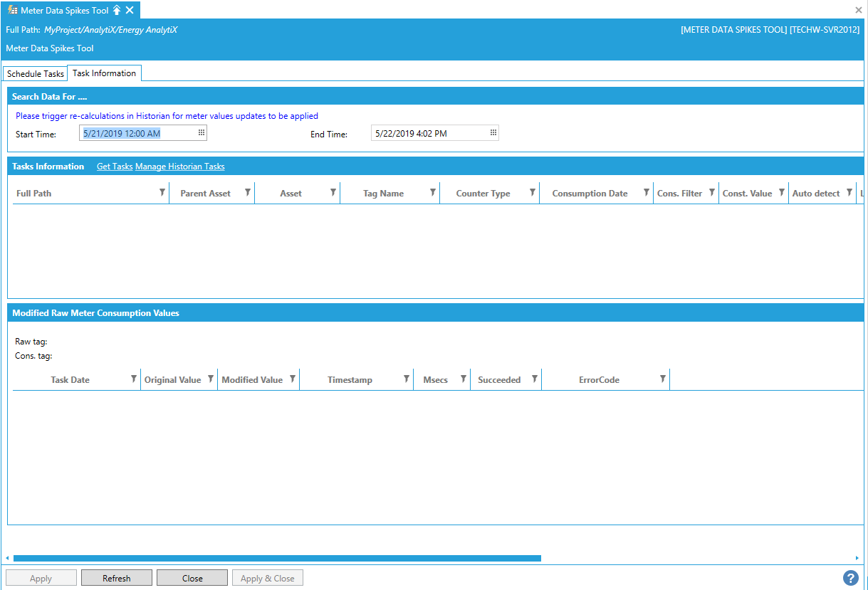The width and height of the screenshot is (868, 590).
Task: Click the horizontal scrollbar thumb
Action: coord(277,559)
